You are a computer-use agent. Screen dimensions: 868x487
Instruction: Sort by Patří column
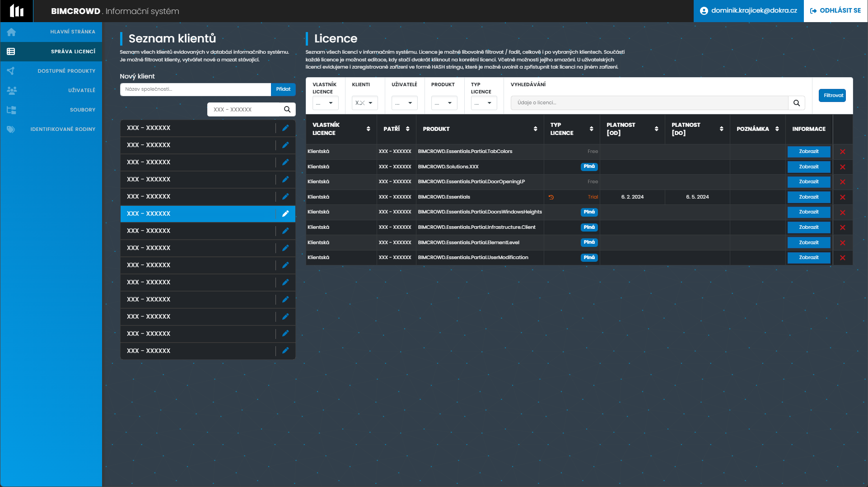point(408,129)
